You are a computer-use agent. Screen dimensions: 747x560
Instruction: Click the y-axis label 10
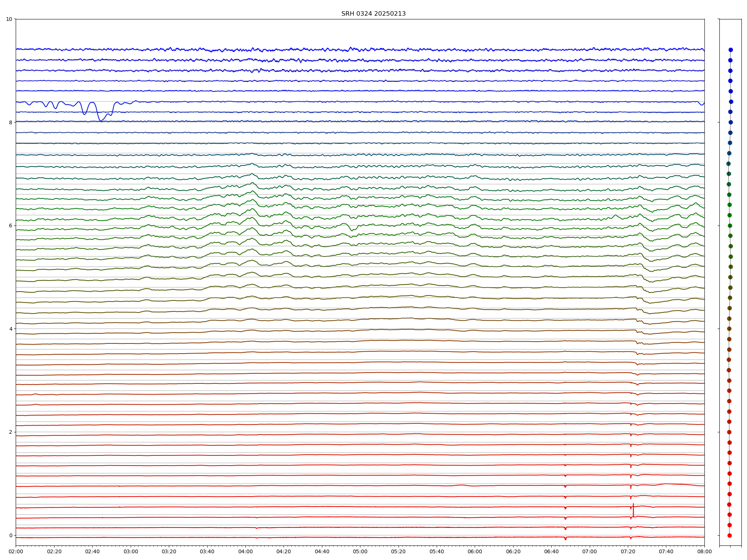tap(9, 19)
